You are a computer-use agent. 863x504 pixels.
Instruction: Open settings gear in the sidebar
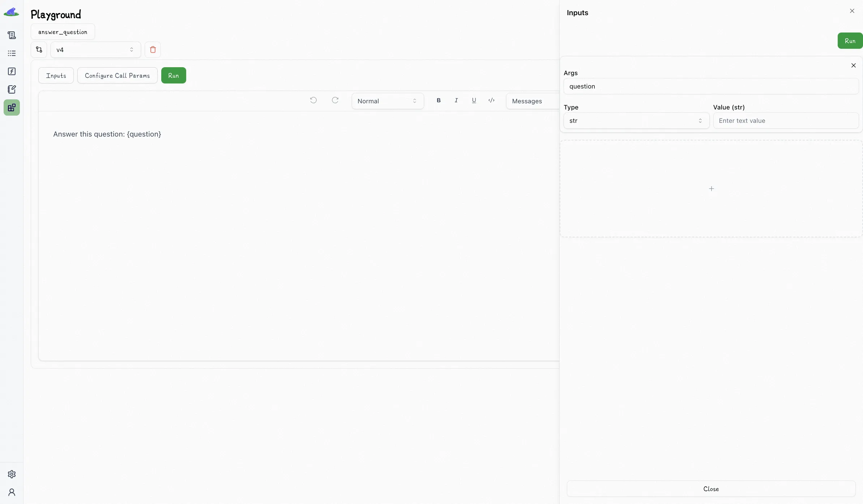click(12, 474)
